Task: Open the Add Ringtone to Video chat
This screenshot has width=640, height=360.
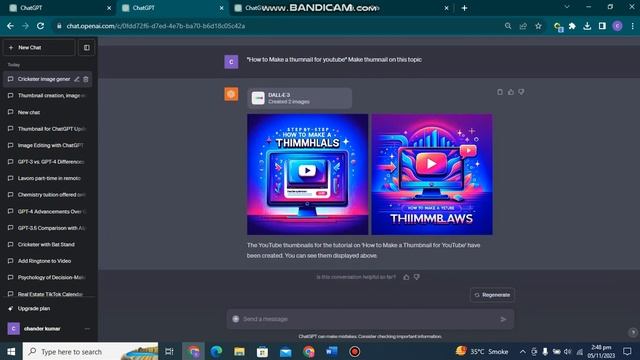Action: pyautogui.click(x=48, y=261)
